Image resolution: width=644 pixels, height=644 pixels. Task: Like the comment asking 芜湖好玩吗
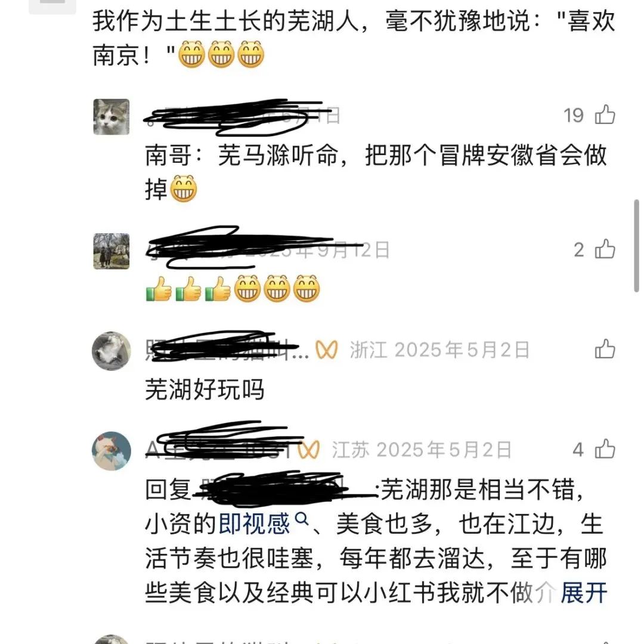[605, 349]
